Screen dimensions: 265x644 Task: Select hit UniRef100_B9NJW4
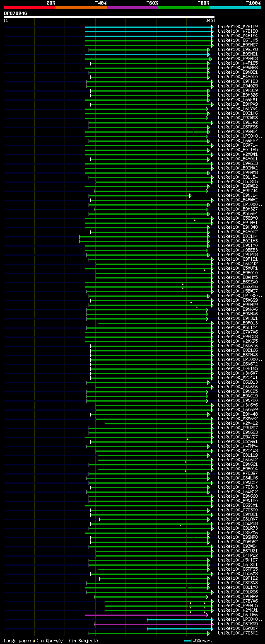[238, 196]
